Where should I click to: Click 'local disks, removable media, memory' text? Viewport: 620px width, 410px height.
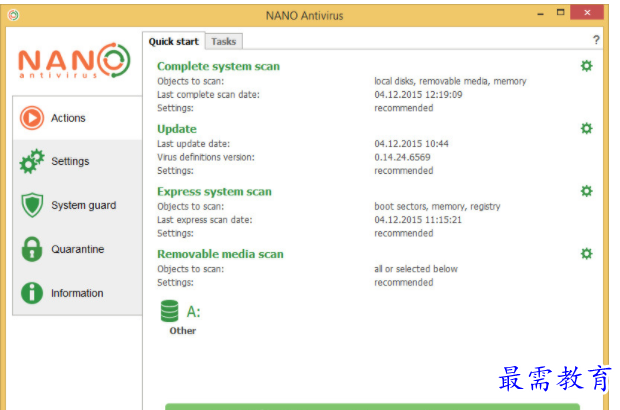pyautogui.click(x=450, y=81)
